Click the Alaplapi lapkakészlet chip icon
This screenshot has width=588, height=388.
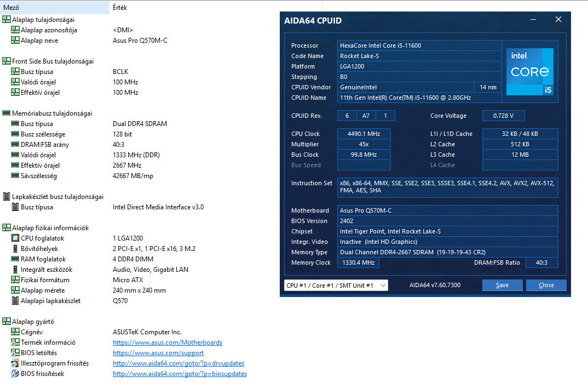(x=15, y=300)
